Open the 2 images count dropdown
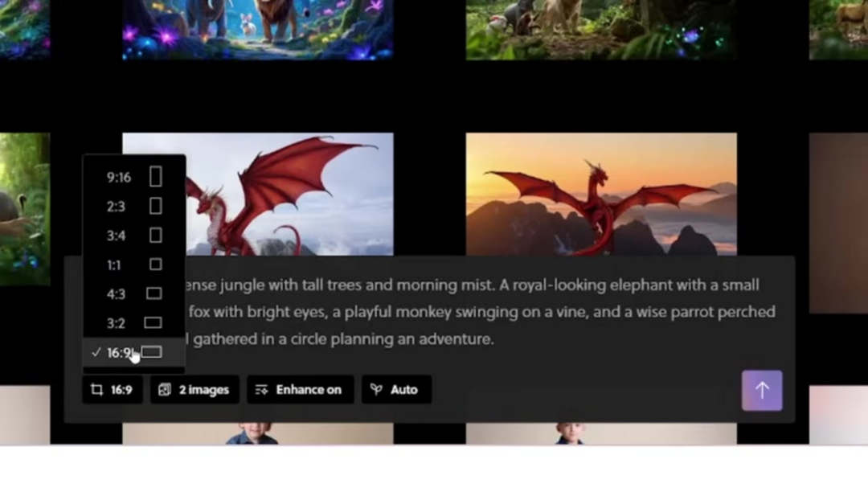This screenshot has width=868, height=488. tap(194, 390)
